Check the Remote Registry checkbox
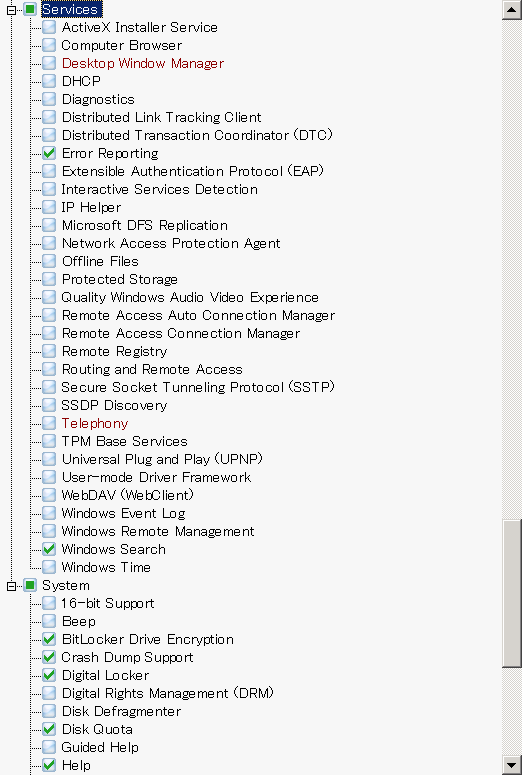Viewport: 522px width, 775px height. pos(49,351)
